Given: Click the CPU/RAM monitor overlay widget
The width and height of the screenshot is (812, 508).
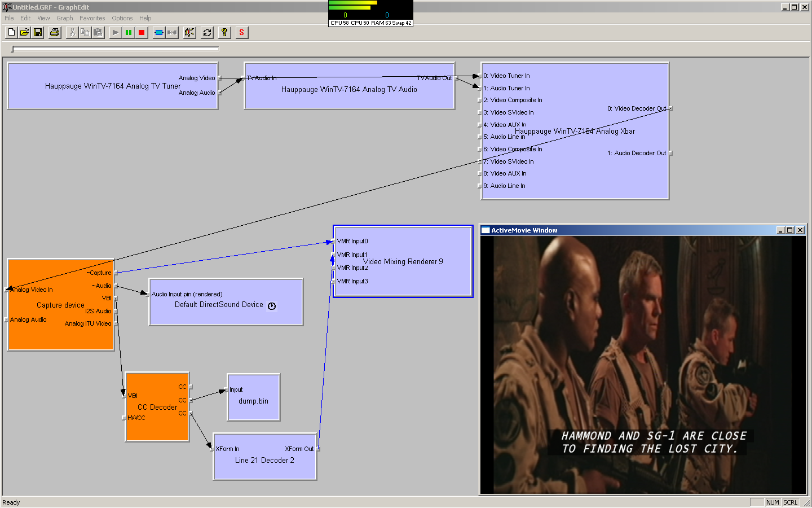Looking at the screenshot, I should (370, 14).
